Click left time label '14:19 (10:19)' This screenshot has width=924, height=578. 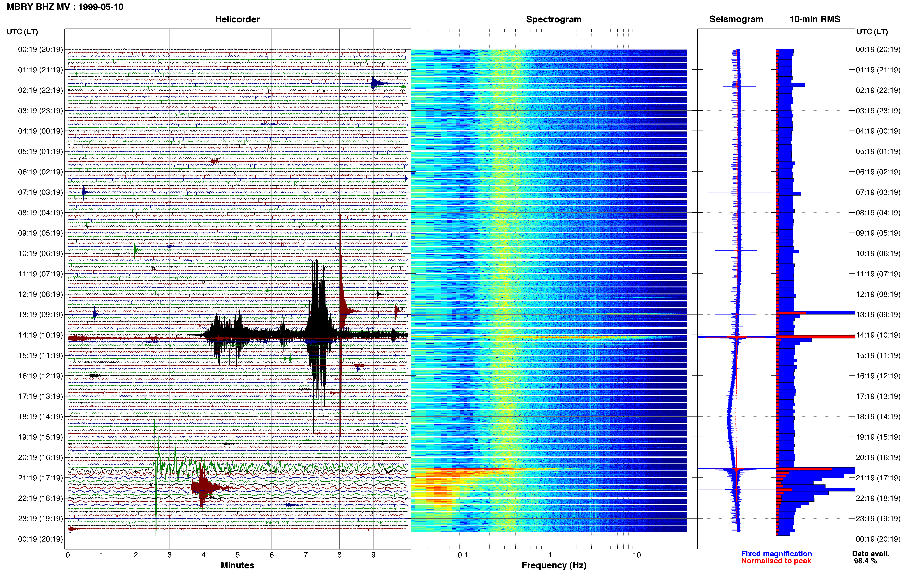pos(41,335)
